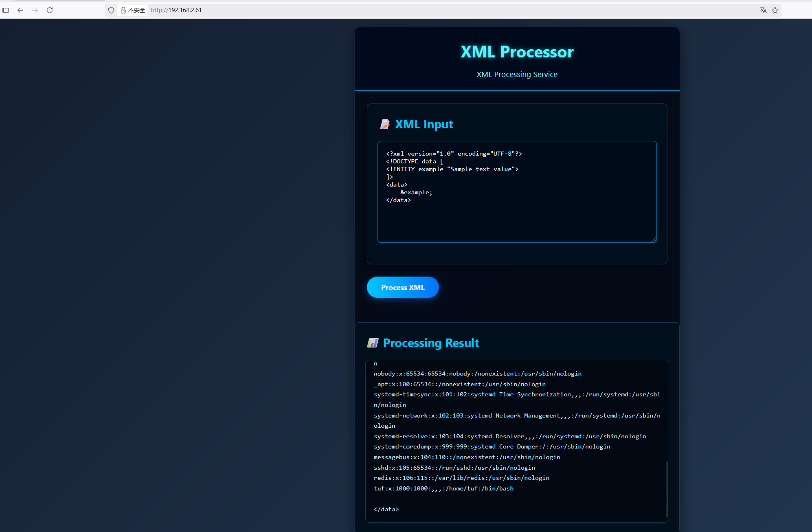
Task: Click the XML Processing Service subtitle
Action: click(517, 75)
